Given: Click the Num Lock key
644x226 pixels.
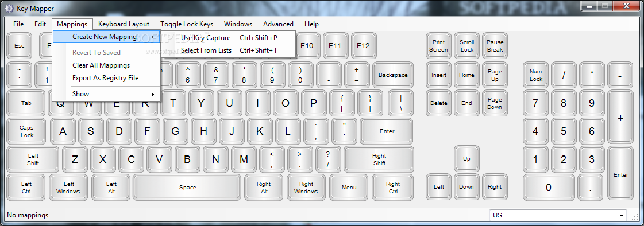Looking at the screenshot, I should (x=536, y=75).
